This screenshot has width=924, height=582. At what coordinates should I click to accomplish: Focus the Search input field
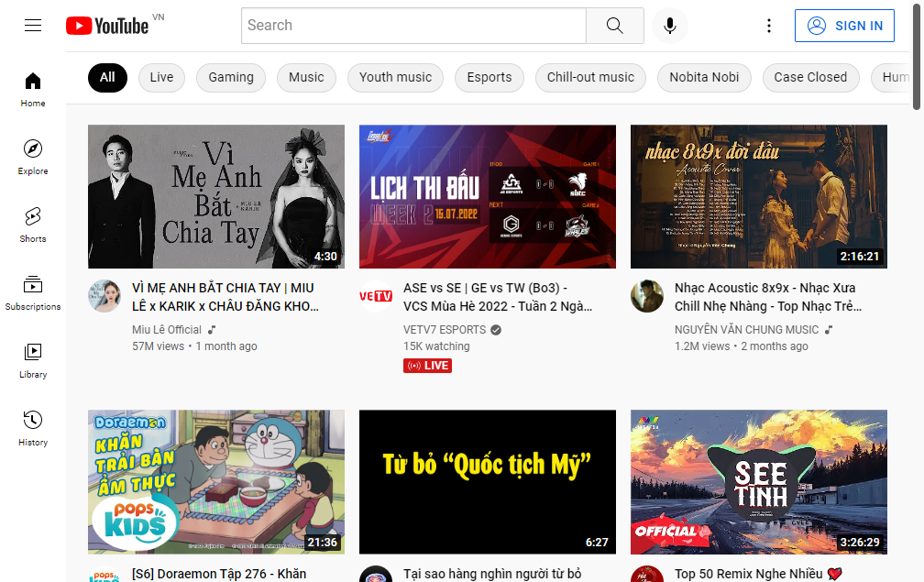pos(413,26)
